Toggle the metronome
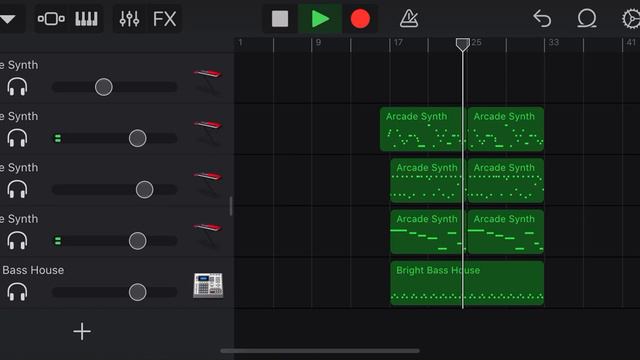Viewport: 640px width, 360px height. [409, 19]
